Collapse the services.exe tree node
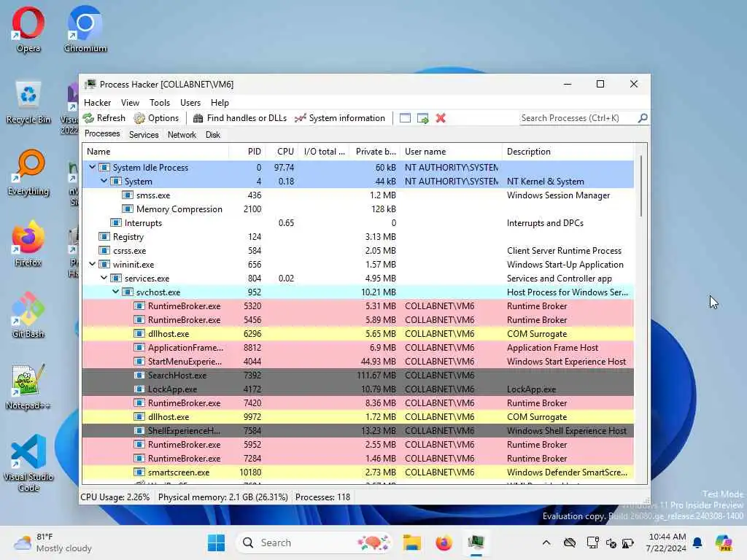Image resolution: width=747 pixels, height=560 pixels. pos(104,278)
